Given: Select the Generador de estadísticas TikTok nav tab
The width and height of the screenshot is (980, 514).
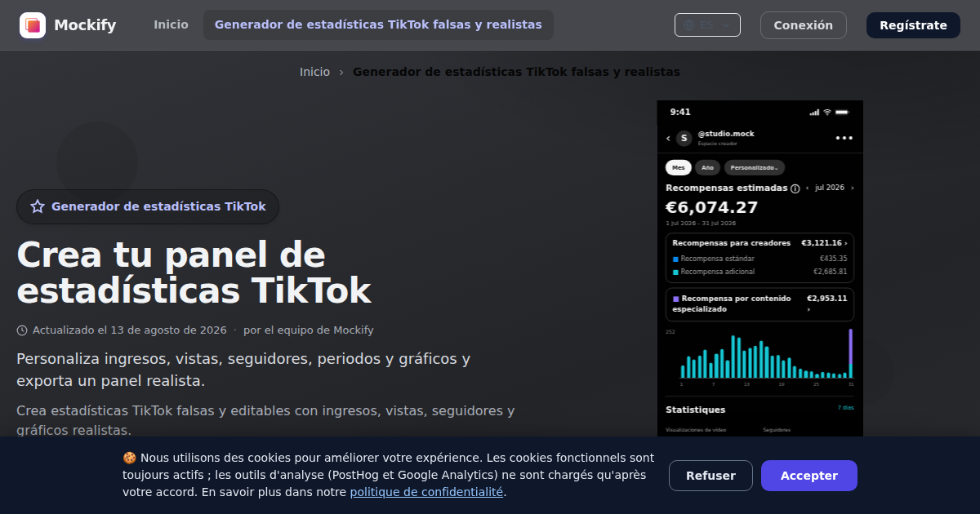Looking at the screenshot, I should (378, 24).
